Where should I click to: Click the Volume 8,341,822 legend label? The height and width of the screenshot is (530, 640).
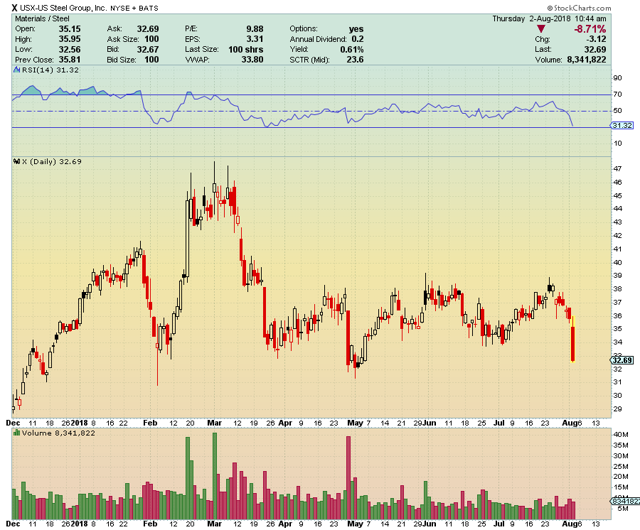pos(58,433)
